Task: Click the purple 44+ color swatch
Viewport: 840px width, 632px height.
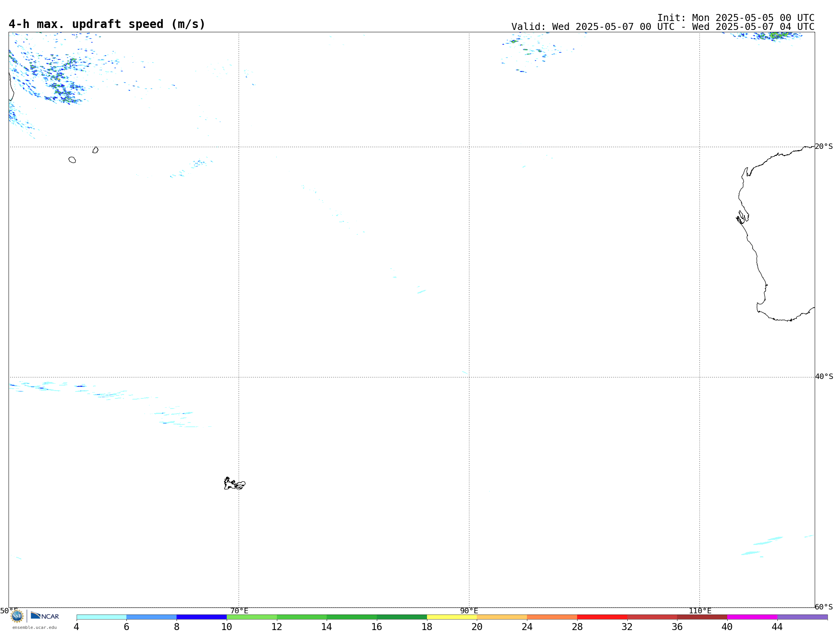Action: point(802,617)
